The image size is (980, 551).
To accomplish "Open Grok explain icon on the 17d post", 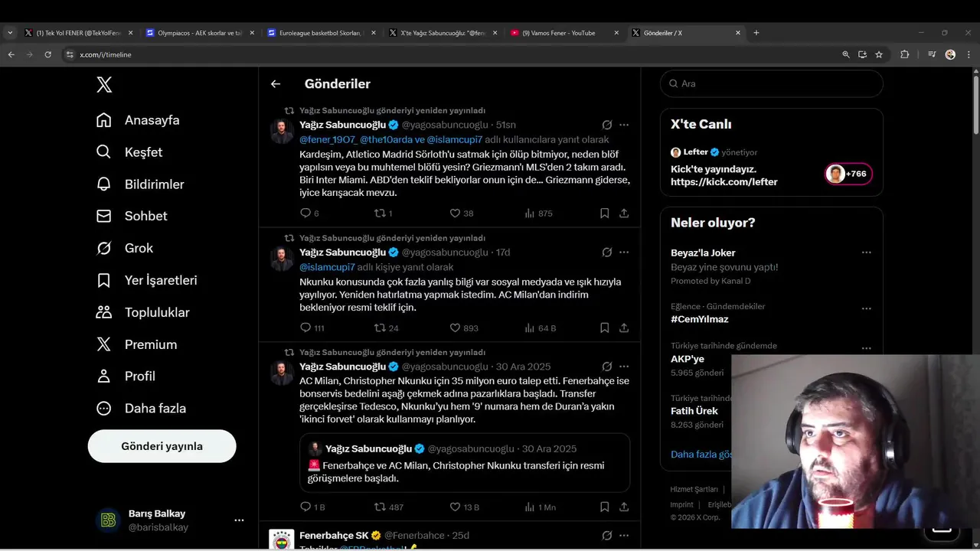I will [x=606, y=253].
